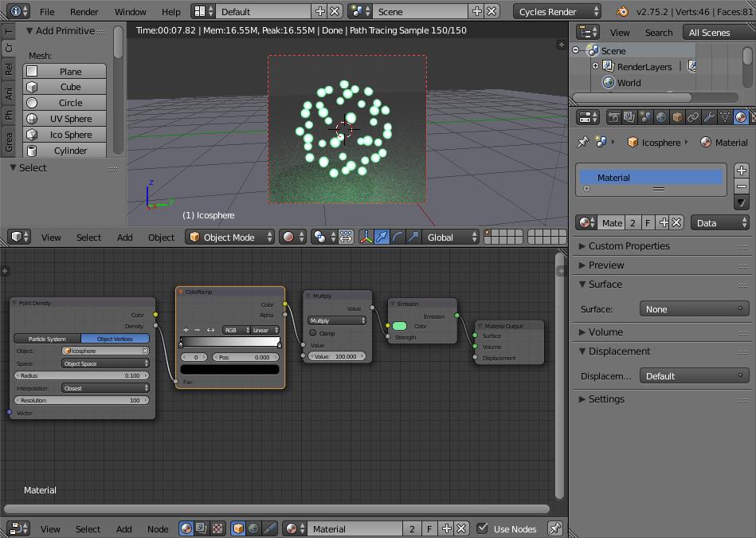Switch Point Density to Particle System
756x538 pixels.
click(x=47, y=339)
